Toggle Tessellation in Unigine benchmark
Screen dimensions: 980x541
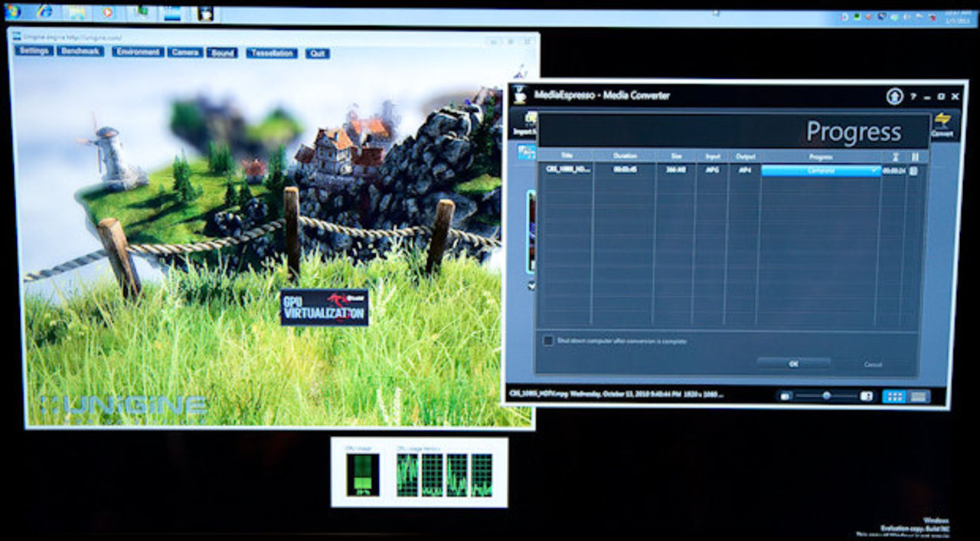click(272, 53)
